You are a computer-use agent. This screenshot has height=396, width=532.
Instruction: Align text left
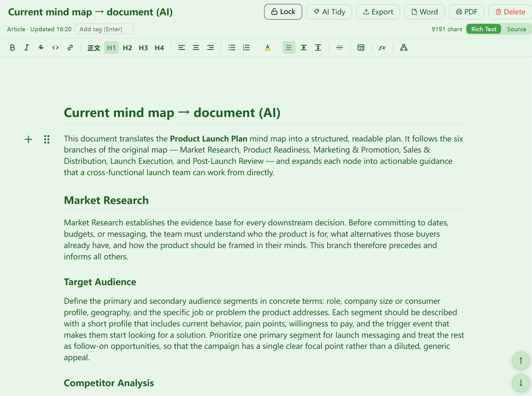pyautogui.click(x=182, y=47)
